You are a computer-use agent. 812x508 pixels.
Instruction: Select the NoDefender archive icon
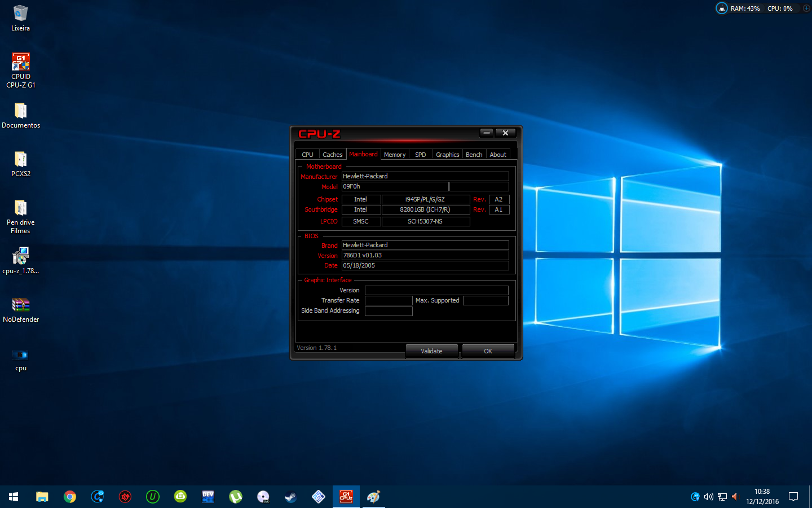[x=21, y=309]
